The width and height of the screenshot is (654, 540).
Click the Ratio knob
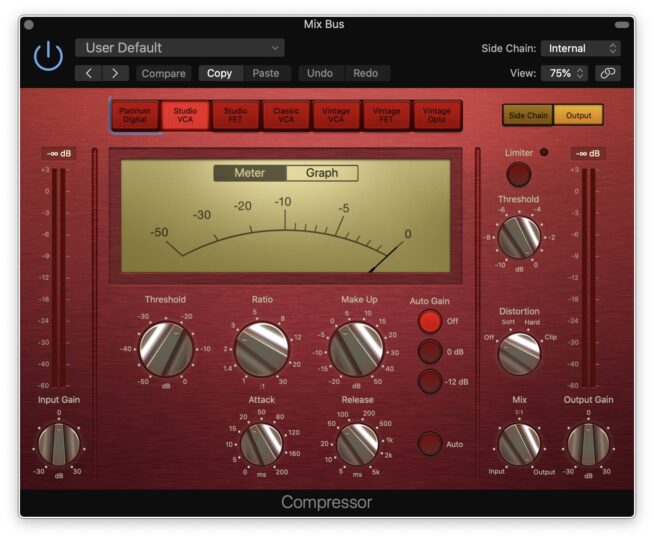(x=263, y=348)
